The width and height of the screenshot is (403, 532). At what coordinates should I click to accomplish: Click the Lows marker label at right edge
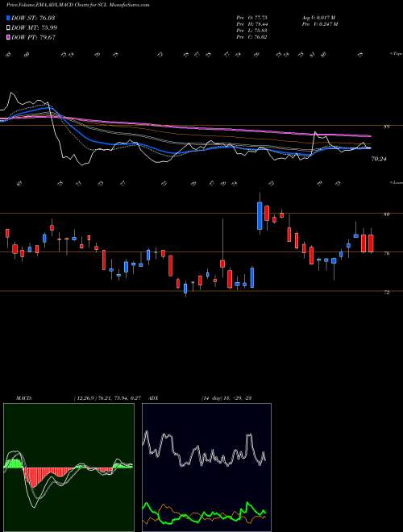pos(396,182)
